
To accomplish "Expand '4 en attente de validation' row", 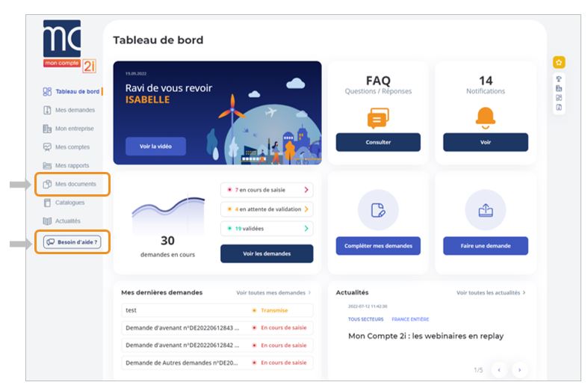I will (267, 209).
